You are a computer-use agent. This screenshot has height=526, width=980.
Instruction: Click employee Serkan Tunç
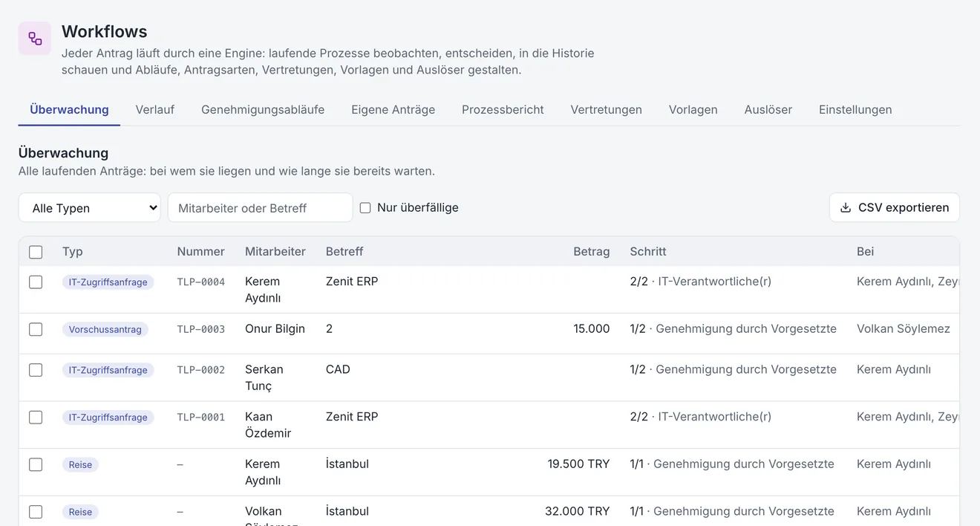pos(264,377)
